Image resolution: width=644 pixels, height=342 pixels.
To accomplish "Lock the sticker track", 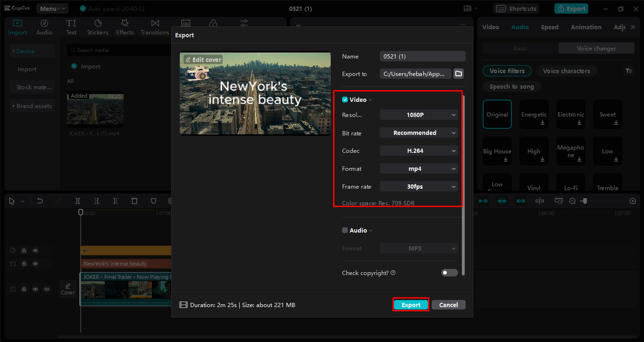I will coord(24,250).
